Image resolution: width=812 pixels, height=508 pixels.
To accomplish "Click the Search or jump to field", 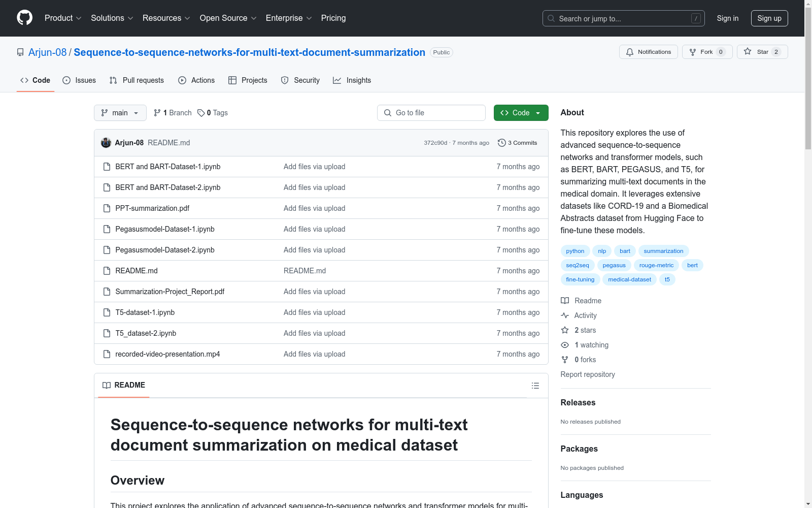I will pos(624,18).
